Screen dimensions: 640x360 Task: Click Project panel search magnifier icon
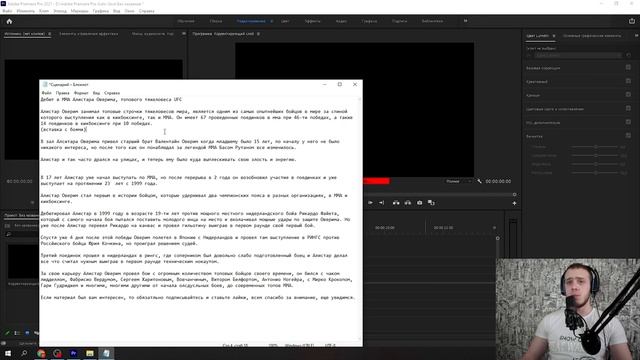8,234
